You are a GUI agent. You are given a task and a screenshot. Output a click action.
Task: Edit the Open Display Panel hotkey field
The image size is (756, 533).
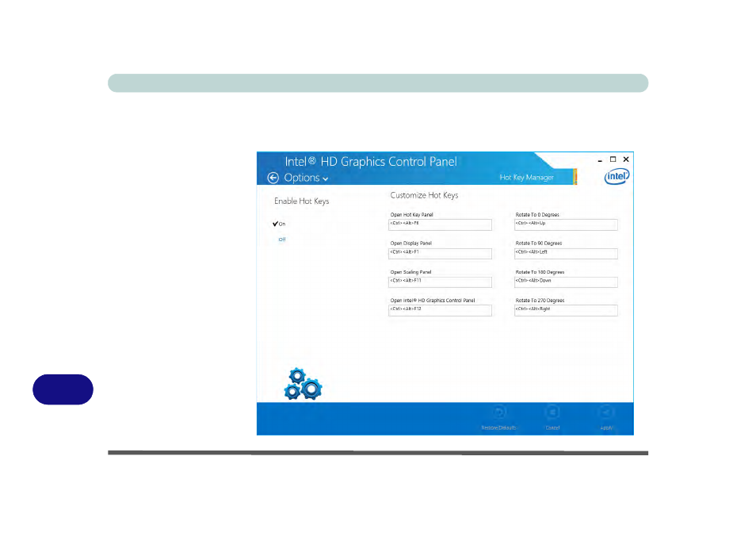click(x=440, y=254)
